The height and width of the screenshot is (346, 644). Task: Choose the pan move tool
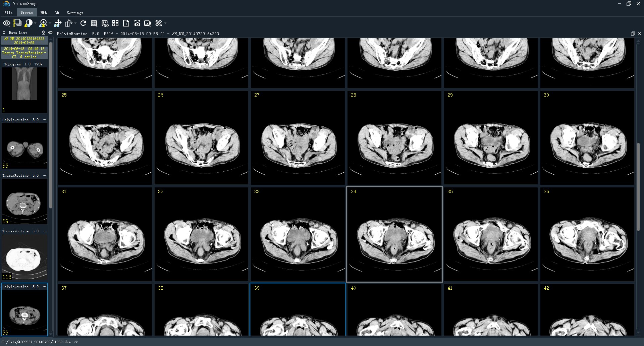(58, 23)
